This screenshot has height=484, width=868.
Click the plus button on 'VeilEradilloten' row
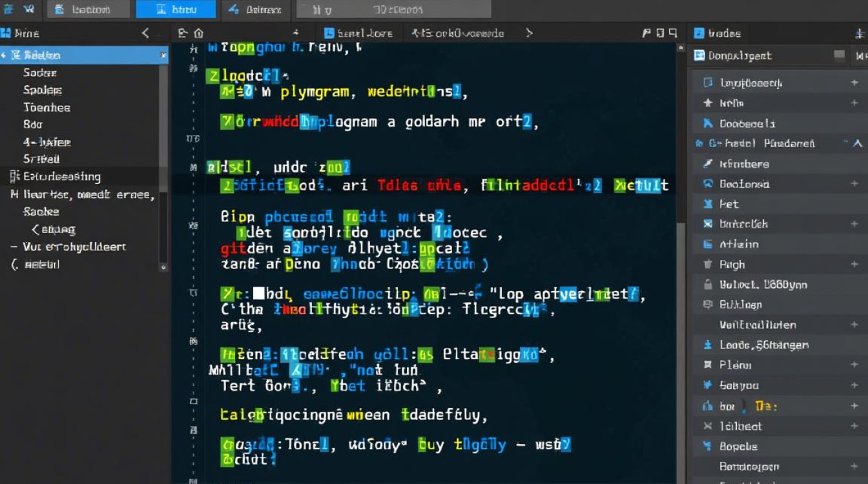[x=854, y=325]
